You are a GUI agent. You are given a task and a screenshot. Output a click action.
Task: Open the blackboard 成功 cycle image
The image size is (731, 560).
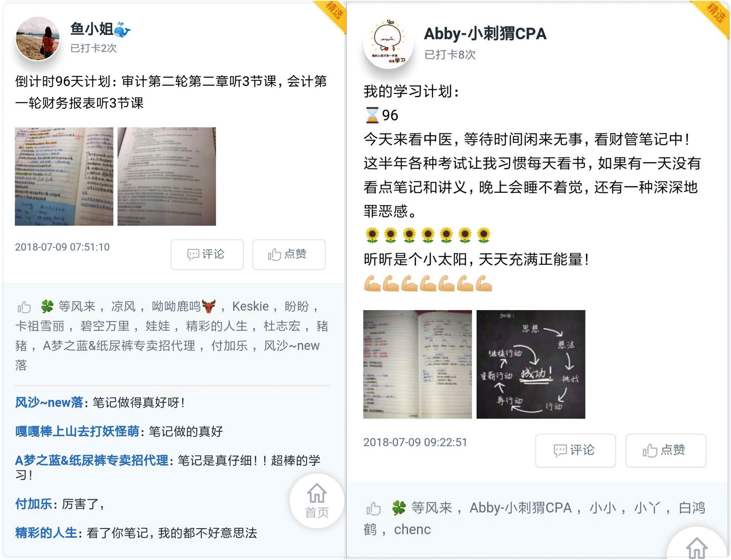point(531,364)
